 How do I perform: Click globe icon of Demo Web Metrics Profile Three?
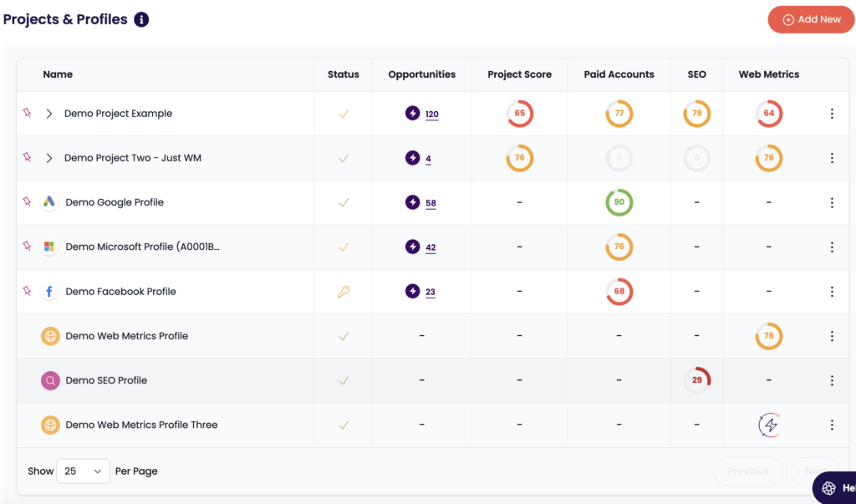tap(50, 425)
